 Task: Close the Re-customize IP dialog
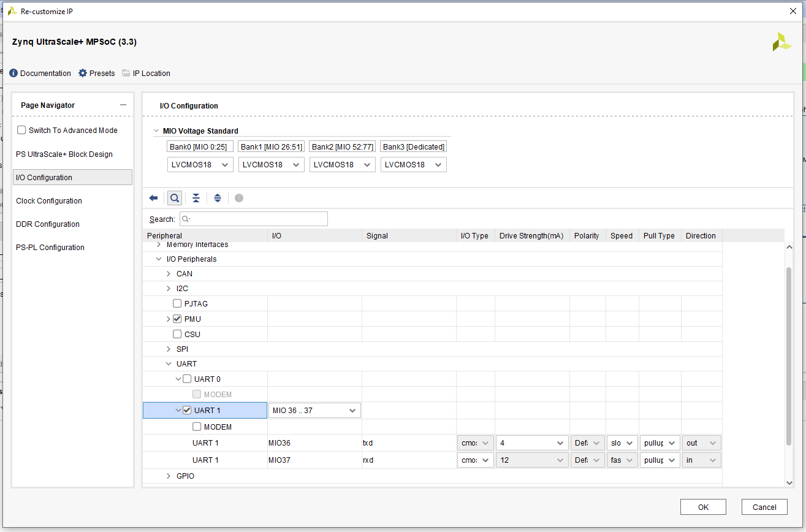click(x=793, y=11)
